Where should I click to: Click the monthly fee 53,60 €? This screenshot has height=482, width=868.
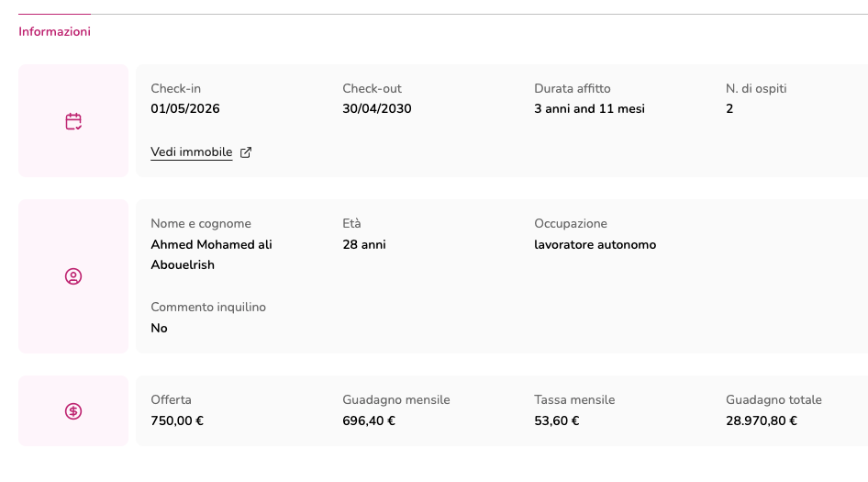(x=557, y=421)
